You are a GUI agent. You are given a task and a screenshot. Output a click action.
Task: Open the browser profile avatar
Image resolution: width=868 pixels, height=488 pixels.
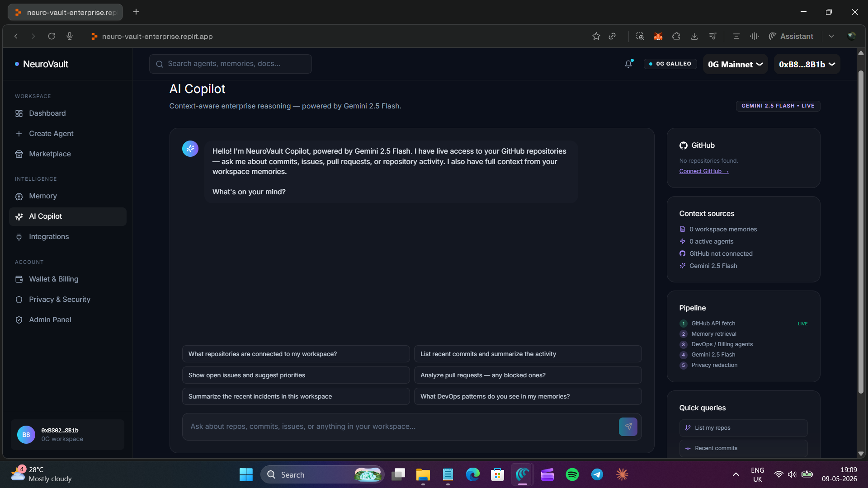(x=852, y=36)
